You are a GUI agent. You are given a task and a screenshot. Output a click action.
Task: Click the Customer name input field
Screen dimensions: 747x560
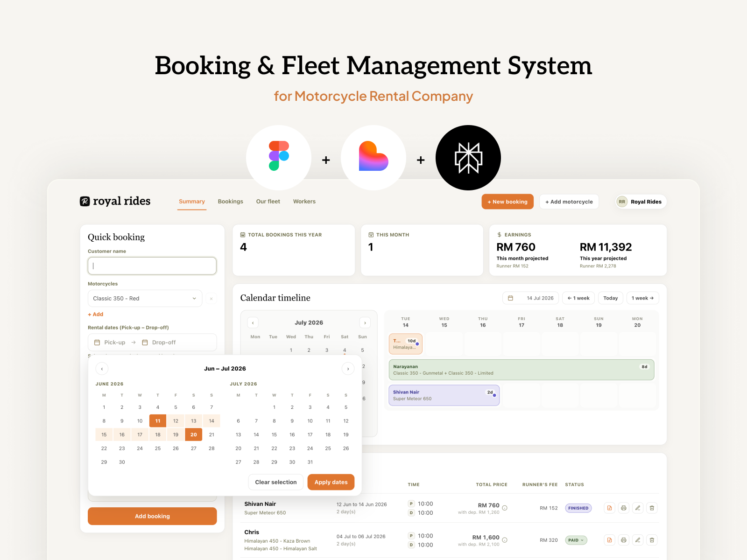[x=152, y=266]
